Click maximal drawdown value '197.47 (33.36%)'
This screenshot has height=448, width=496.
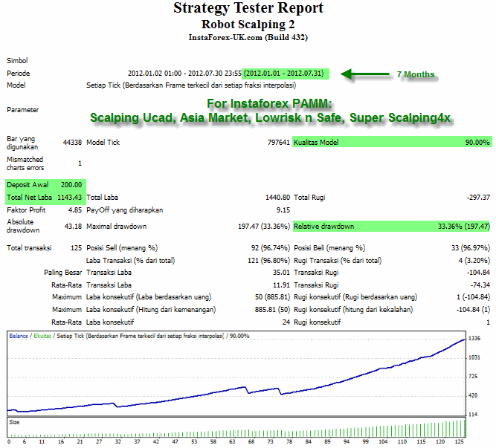[264, 227]
